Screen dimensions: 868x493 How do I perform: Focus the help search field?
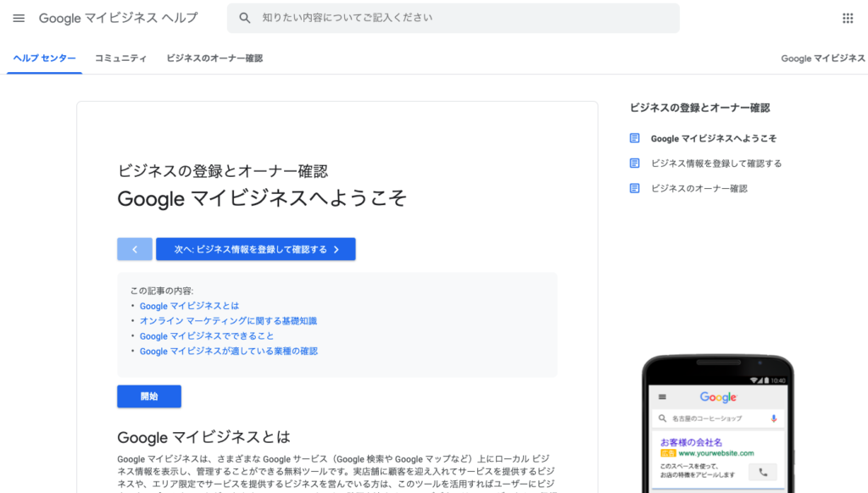tap(453, 19)
